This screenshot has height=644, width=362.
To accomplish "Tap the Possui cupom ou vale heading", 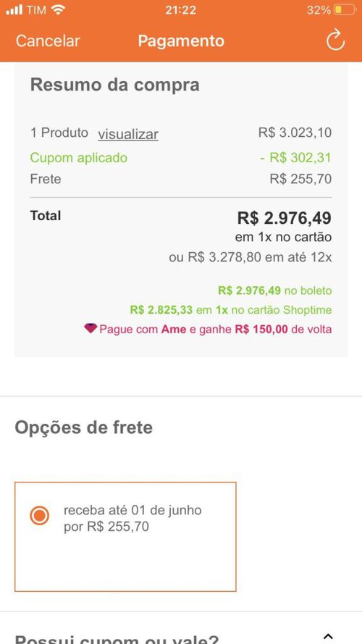I will click(117, 638).
